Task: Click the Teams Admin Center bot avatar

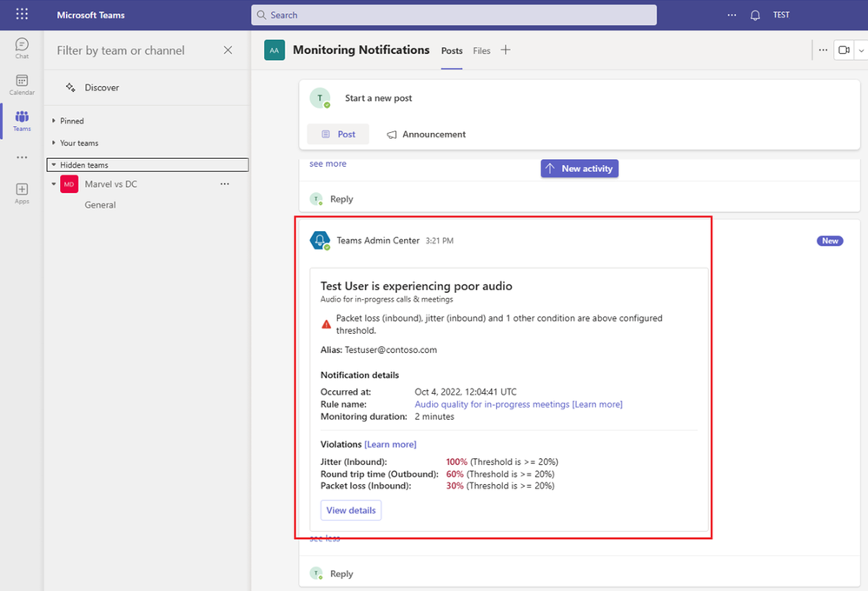Action: 320,240
